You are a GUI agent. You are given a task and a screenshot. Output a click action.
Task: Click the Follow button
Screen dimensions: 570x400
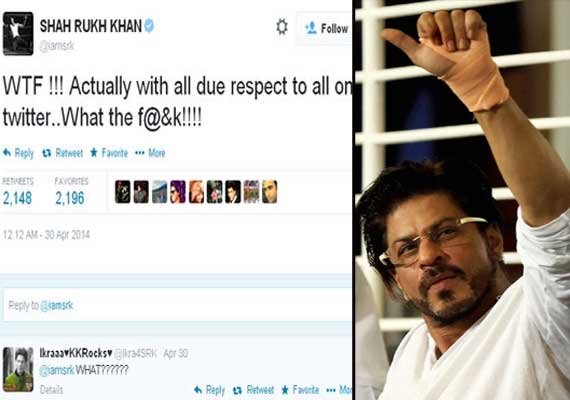[x=324, y=28]
